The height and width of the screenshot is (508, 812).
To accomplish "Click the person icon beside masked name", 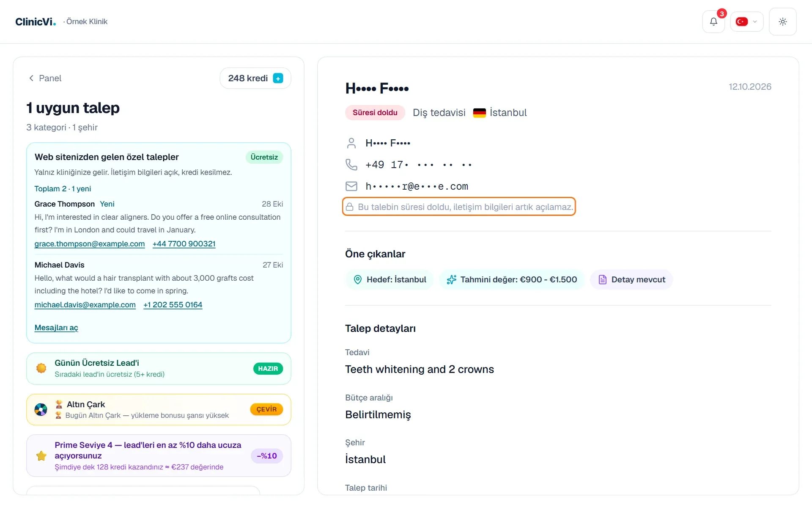I will pos(351,143).
